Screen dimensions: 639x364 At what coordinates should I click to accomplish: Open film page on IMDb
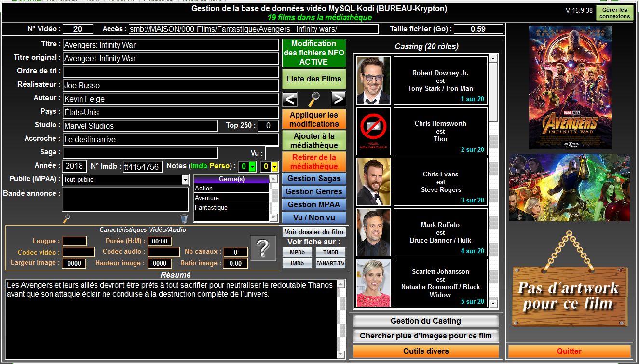click(x=297, y=263)
